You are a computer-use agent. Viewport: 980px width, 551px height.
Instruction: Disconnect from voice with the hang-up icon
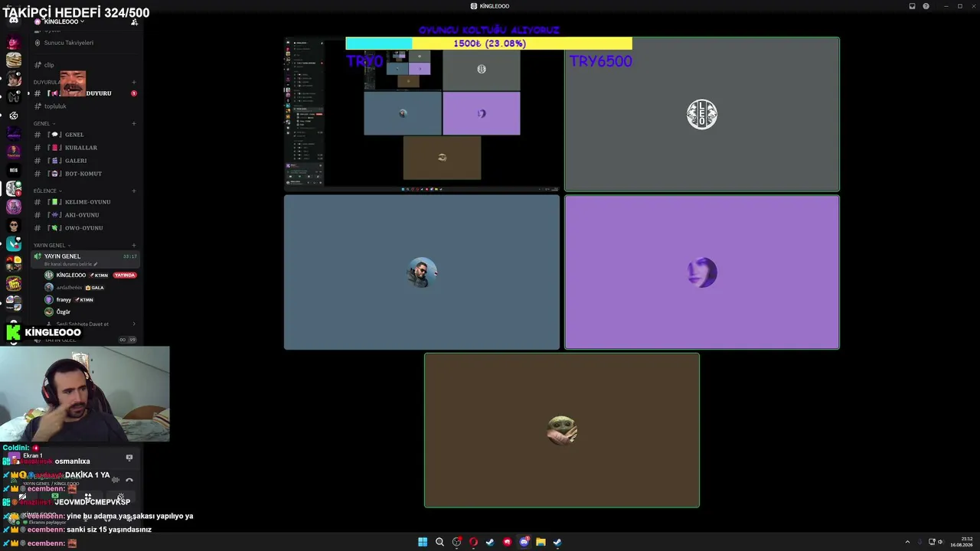pos(129,481)
